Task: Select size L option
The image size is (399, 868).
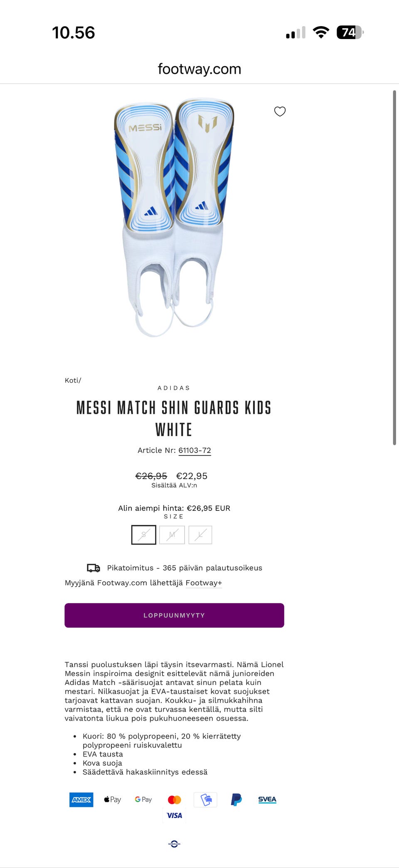Action: pyautogui.click(x=200, y=535)
